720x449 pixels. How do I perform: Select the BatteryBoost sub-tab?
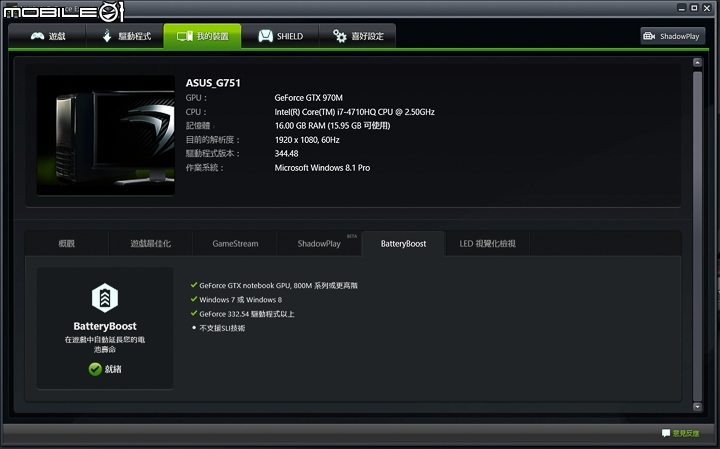tap(404, 243)
